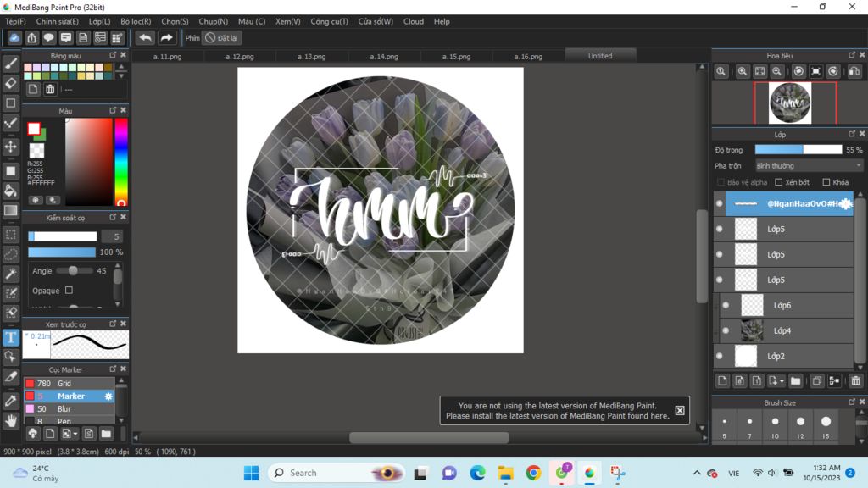Select the Text tool
Screen dimensions: 868x488
click(x=10, y=337)
